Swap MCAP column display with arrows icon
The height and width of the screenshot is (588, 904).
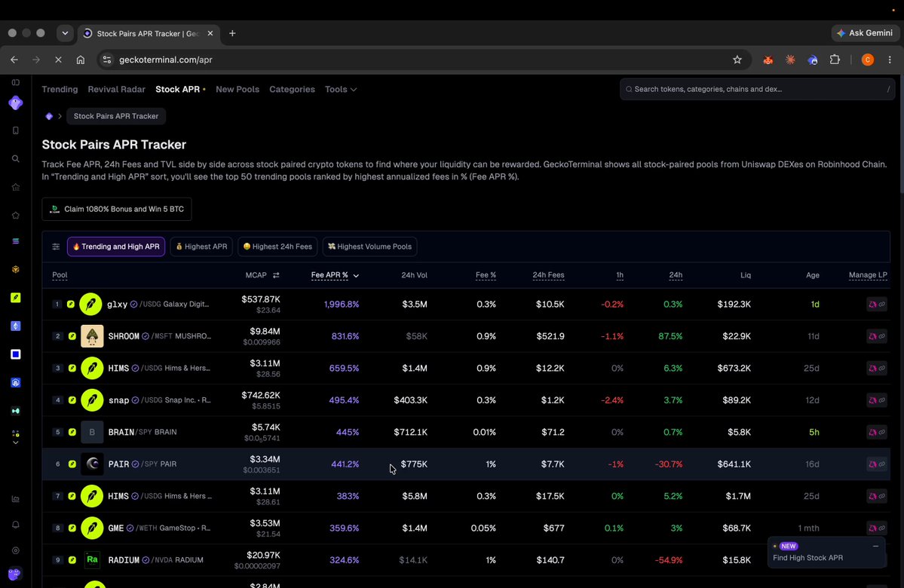276,276
